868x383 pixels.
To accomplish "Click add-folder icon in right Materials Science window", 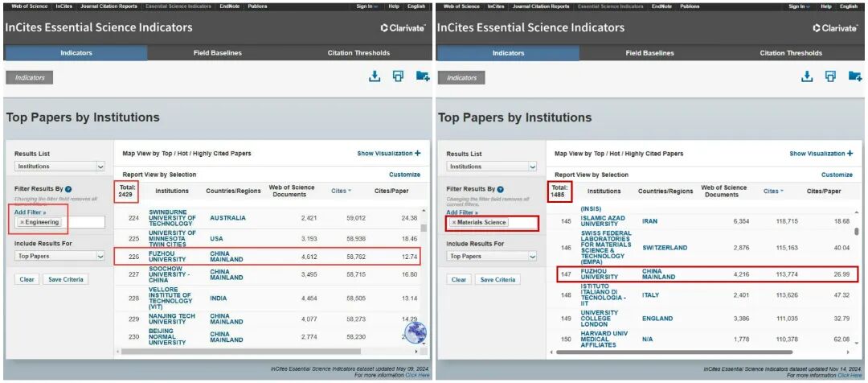I will (855, 76).
